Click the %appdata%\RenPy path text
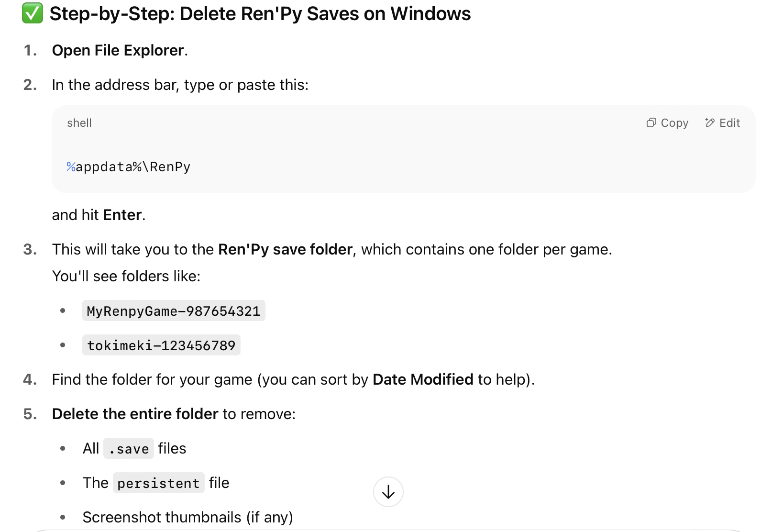This screenshot has height=532, width=772. click(x=128, y=167)
